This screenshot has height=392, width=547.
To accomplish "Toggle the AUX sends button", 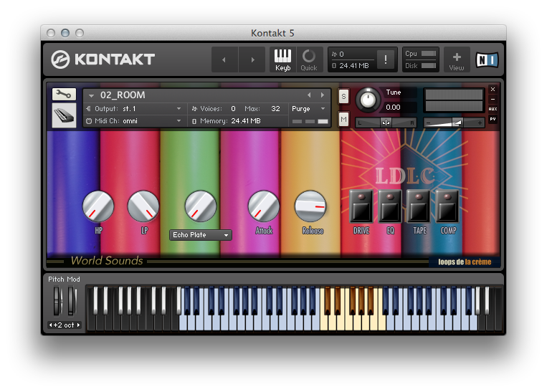I will 493,109.
